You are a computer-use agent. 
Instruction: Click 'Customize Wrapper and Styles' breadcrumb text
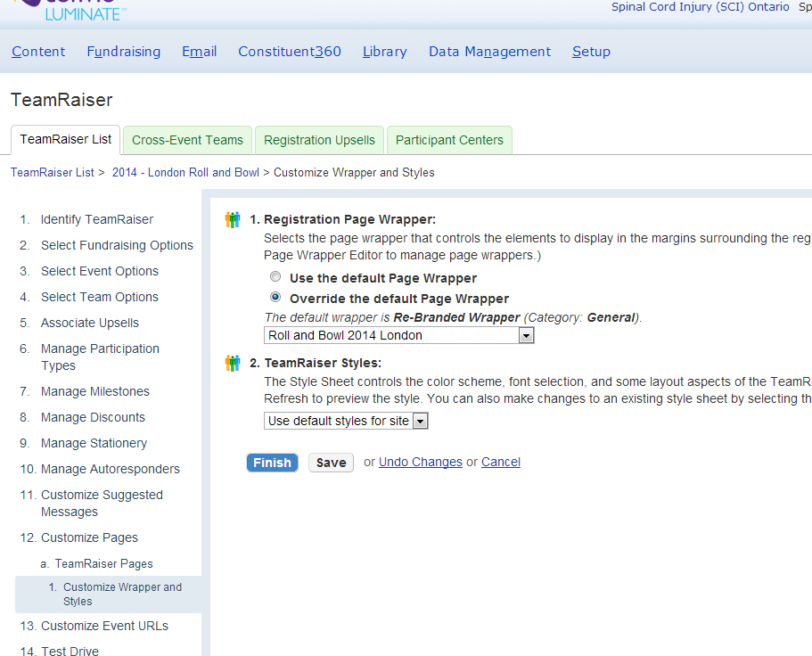coord(354,172)
